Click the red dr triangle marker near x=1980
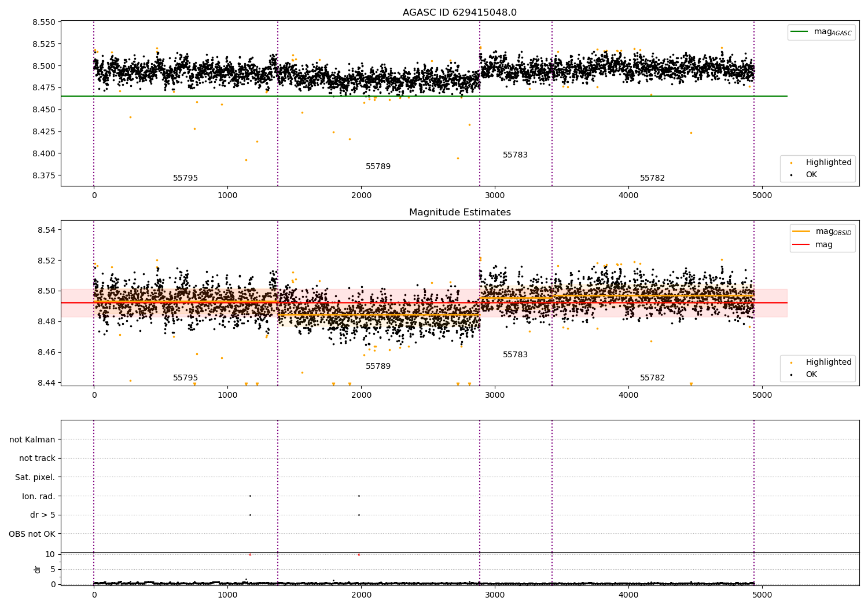 point(359,554)
